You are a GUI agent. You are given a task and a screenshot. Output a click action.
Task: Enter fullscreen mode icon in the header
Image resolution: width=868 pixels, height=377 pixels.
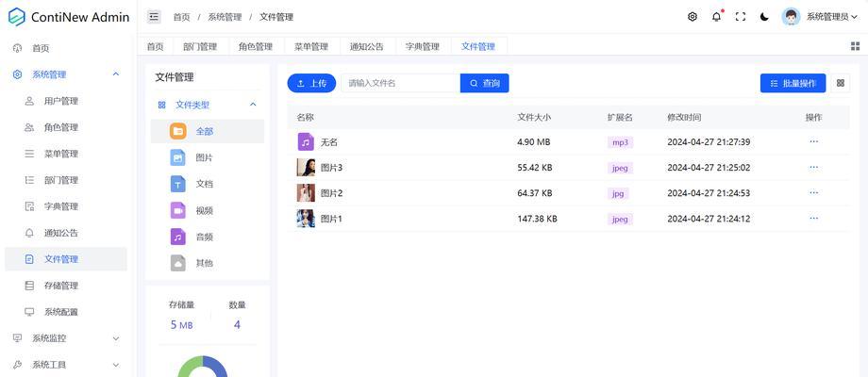point(740,17)
